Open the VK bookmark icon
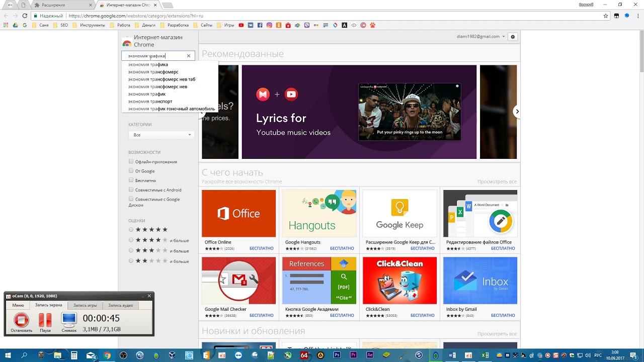Screen dimensions: 644x362 pyautogui.click(x=251, y=25)
